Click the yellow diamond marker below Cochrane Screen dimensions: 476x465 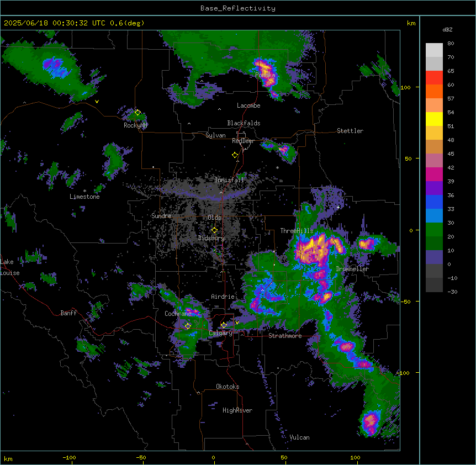tap(188, 326)
